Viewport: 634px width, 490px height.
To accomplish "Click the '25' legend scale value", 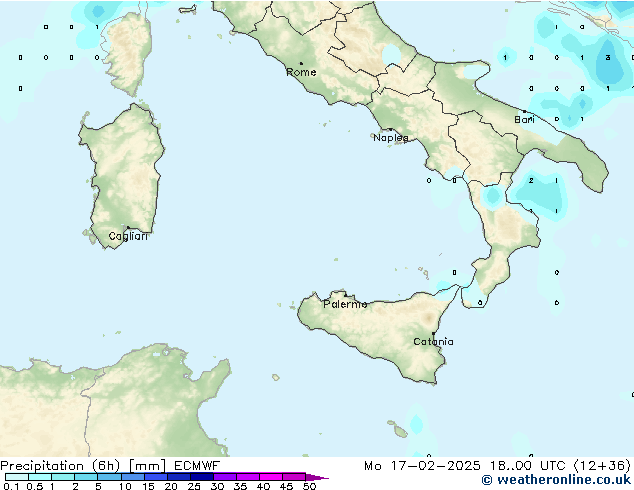I will (x=194, y=486).
